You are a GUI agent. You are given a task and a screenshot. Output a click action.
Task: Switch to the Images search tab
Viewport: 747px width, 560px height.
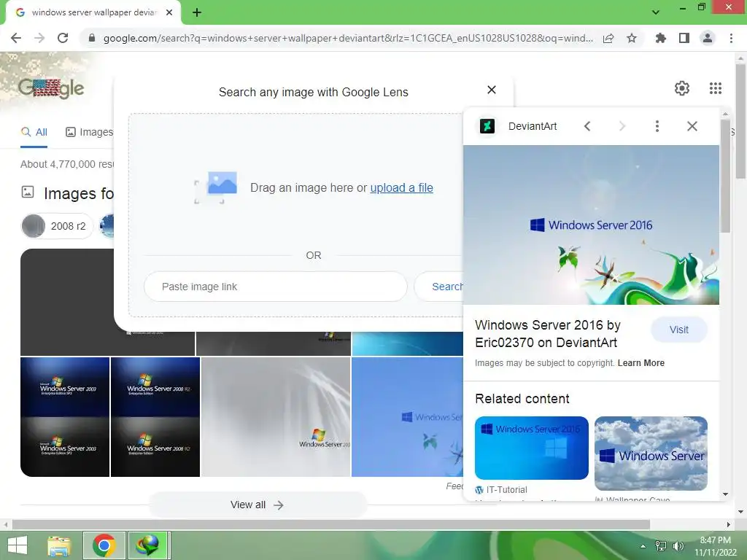[x=90, y=132]
